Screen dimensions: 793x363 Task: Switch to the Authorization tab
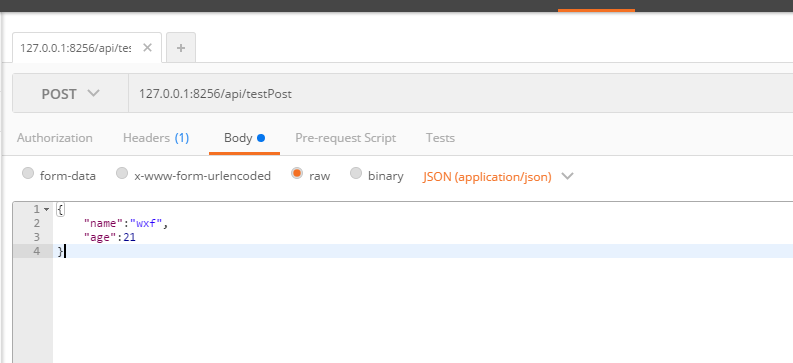(55, 138)
